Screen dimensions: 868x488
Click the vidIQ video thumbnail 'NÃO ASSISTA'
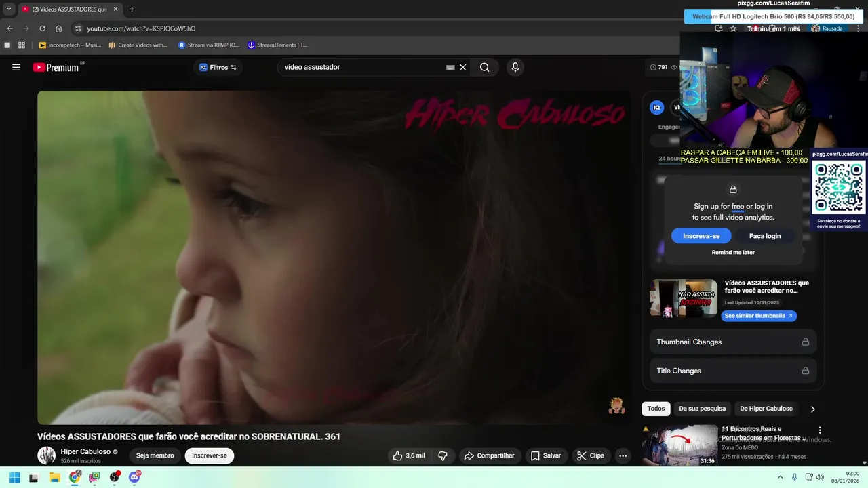684,298
